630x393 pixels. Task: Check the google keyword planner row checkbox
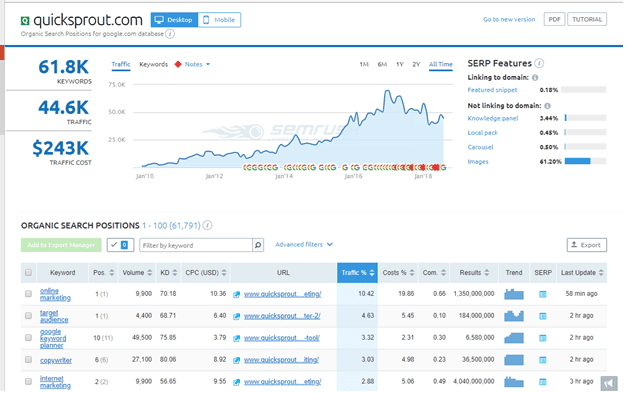(x=28, y=338)
